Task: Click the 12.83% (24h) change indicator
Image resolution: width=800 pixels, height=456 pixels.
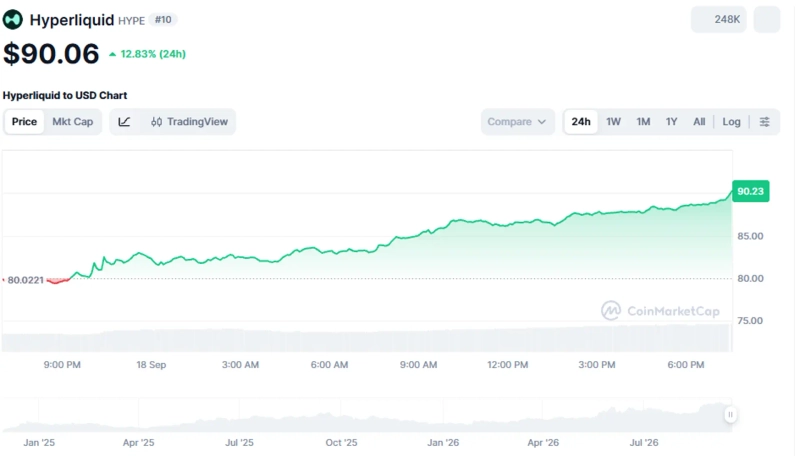Action: coord(147,54)
